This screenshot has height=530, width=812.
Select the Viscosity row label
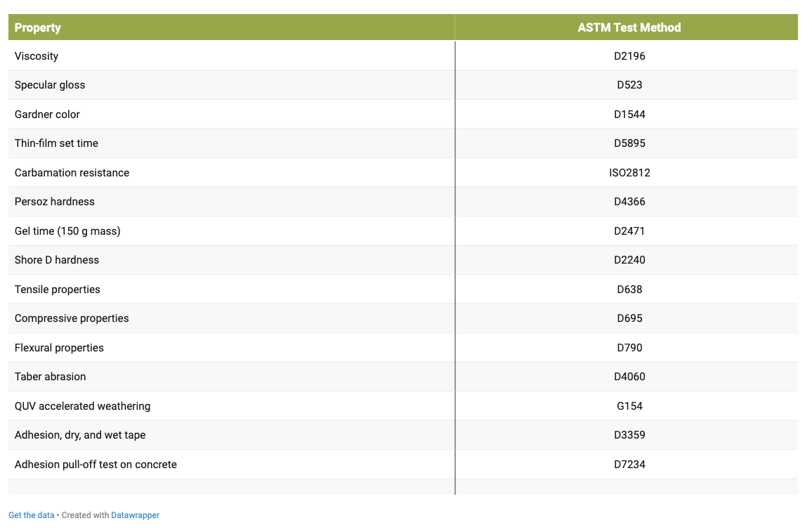coord(37,56)
